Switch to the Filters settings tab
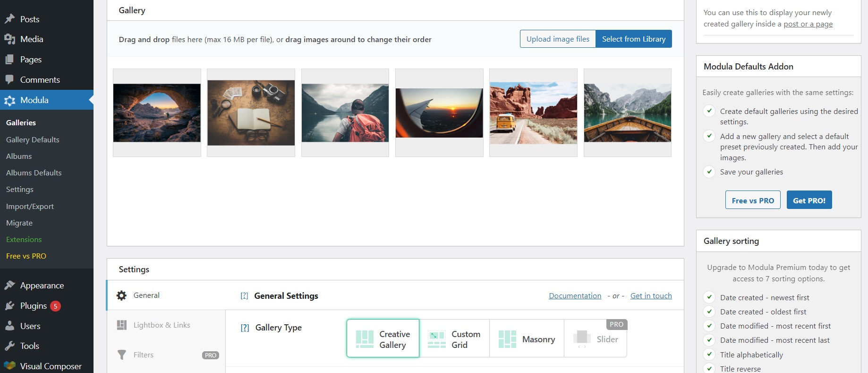The width and height of the screenshot is (868, 373). click(x=144, y=355)
